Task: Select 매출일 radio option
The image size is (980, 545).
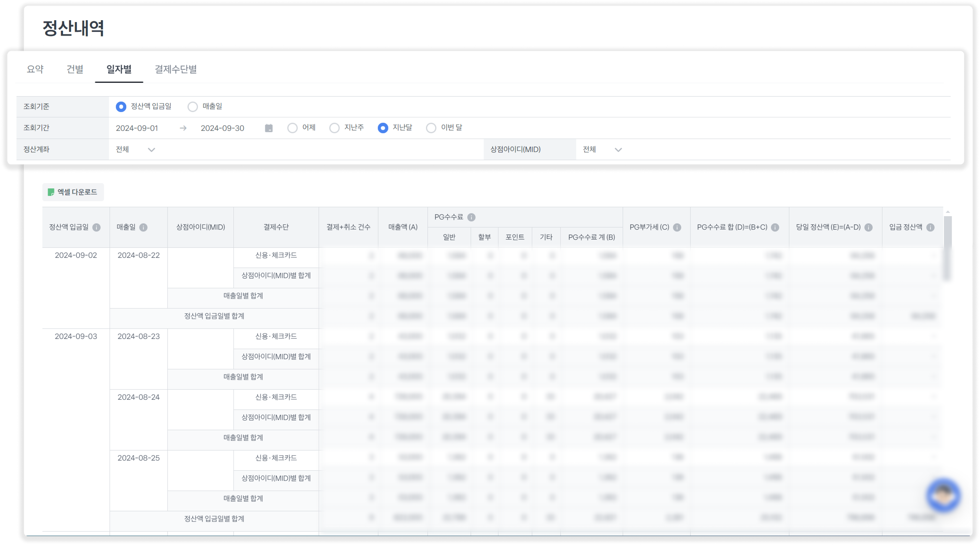Action: click(193, 107)
